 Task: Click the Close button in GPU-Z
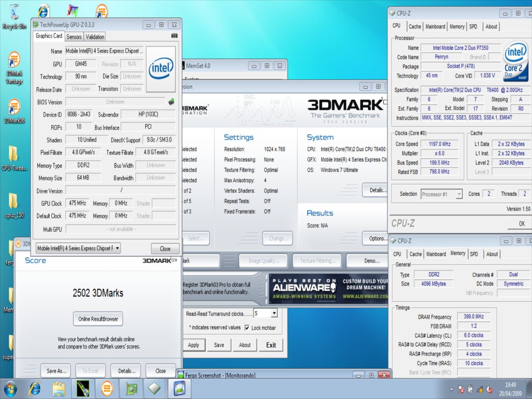[x=165, y=249]
